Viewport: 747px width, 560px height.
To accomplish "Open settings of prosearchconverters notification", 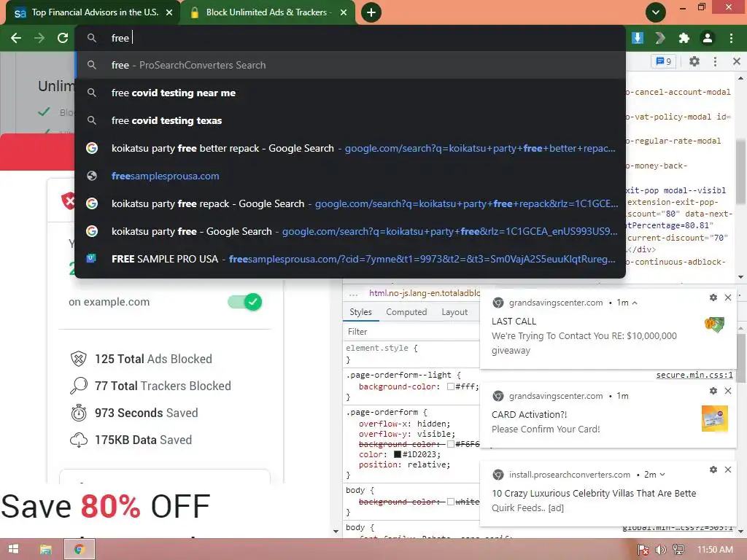I will 713,470.
